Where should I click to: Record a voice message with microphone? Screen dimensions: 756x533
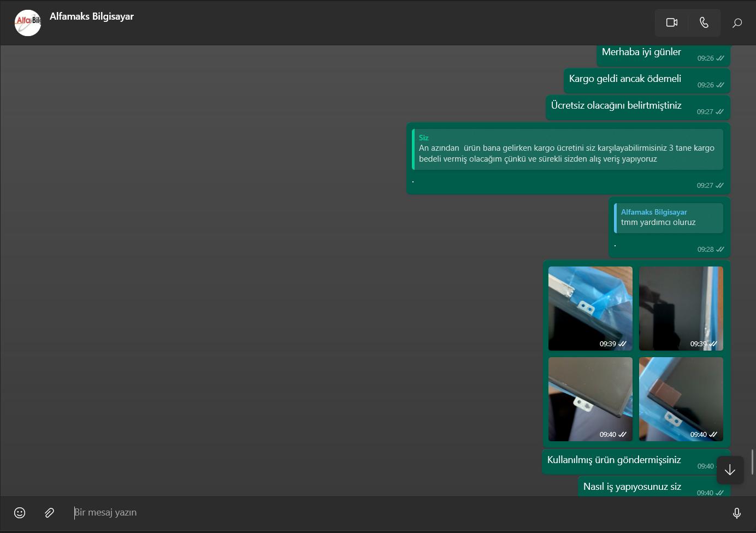click(736, 513)
